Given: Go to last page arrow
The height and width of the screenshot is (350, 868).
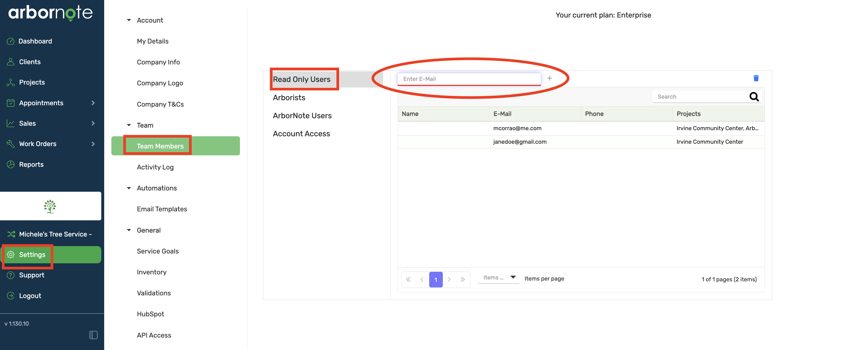Looking at the screenshot, I should click(x=463, y=279).
